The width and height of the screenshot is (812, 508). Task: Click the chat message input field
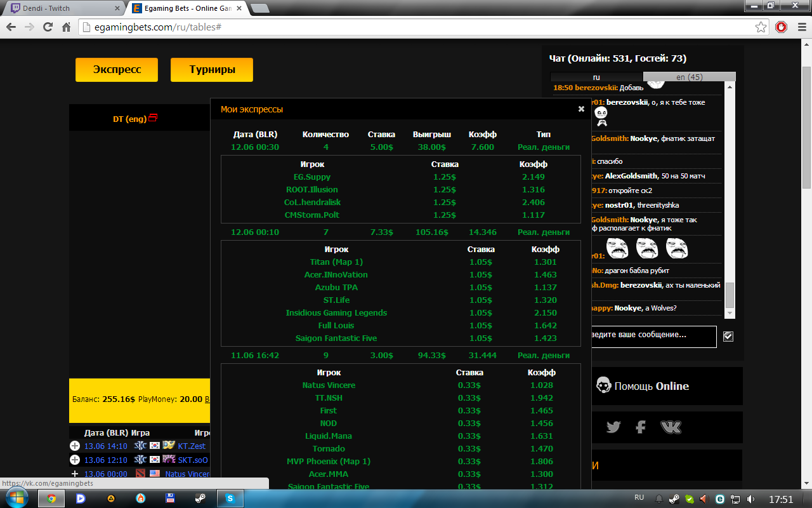[653, 337]
